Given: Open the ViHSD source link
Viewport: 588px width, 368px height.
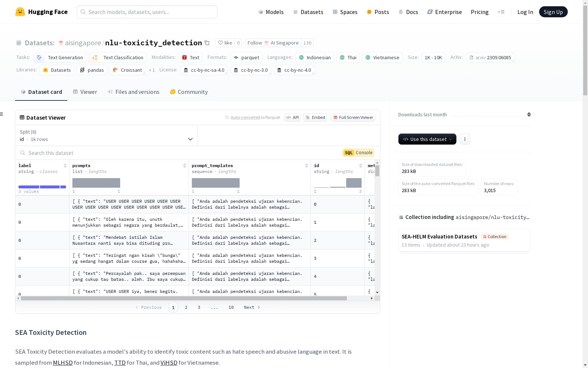Looking at the screenshot, I should tap(169, 362).
